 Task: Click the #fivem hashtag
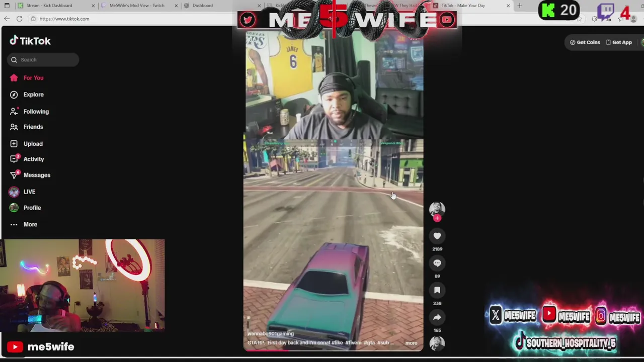point(353,343)
